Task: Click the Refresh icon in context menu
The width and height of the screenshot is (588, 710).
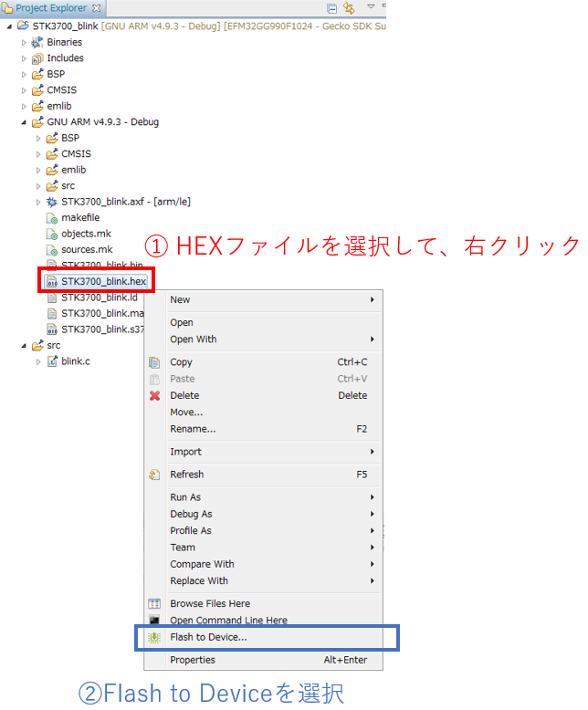Action: (154, 475)
